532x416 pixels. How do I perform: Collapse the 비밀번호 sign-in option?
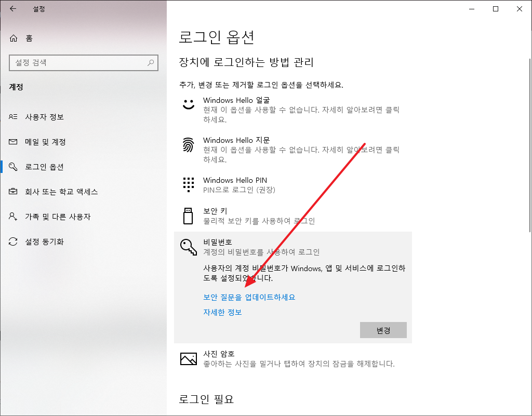(293, 247)
